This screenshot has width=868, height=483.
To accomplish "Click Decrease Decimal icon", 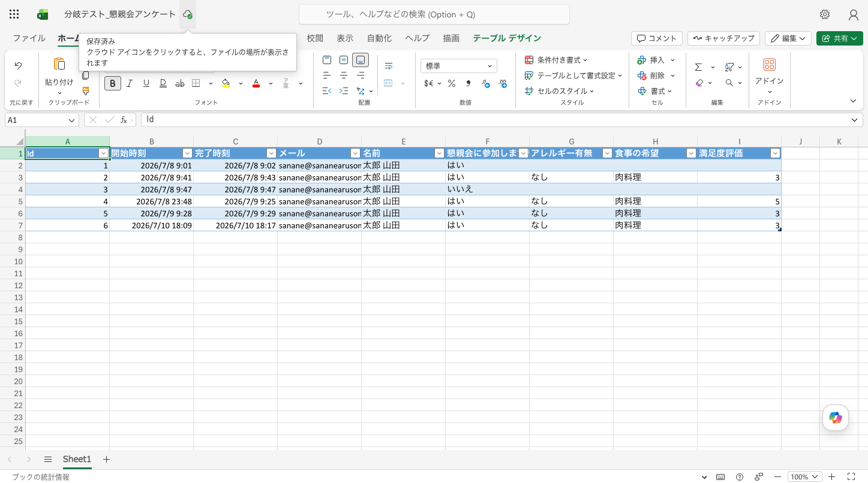I will (x=503, y=83).
